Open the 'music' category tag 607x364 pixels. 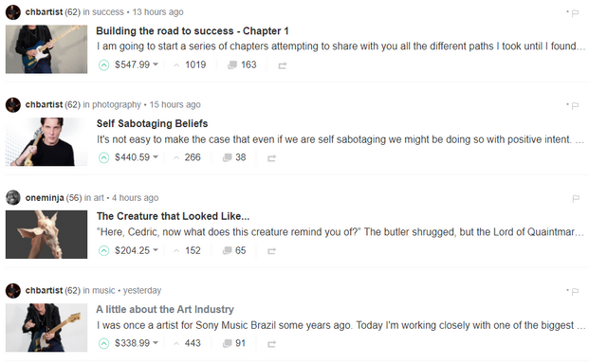103,290
